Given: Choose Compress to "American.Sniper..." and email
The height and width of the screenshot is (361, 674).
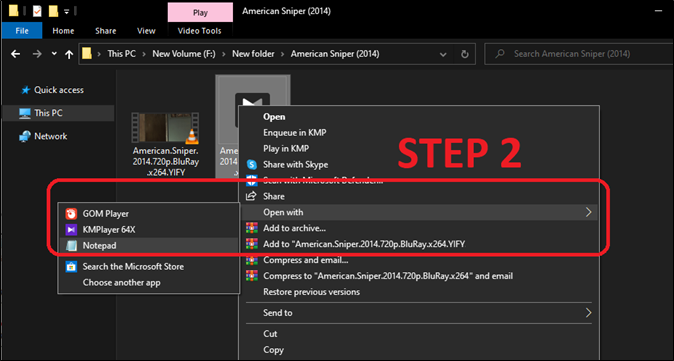Looking at the screenshot, I should pos(388,276).
